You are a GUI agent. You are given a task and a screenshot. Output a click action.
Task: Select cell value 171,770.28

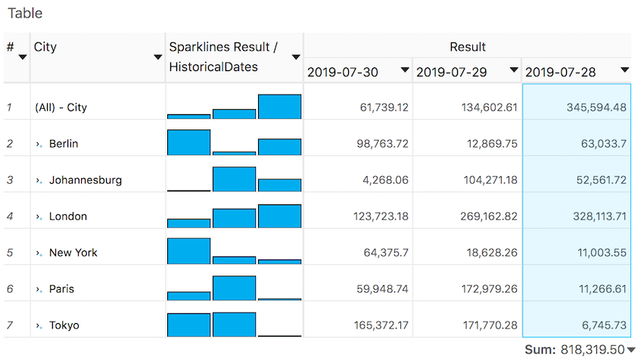point(490,325)
